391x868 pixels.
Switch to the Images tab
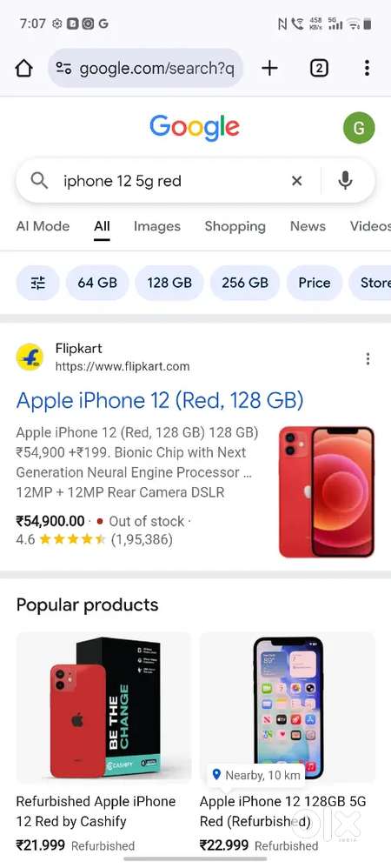point(157,226)
